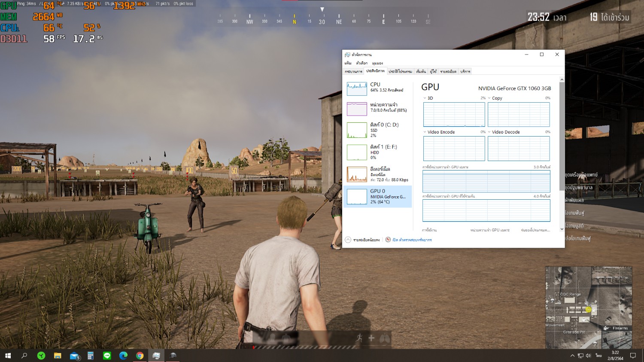Image resolution: width=644 pixels, height=362 pixels.
Task: Click the Video Encode utilization graph
Action: (454, 149)
